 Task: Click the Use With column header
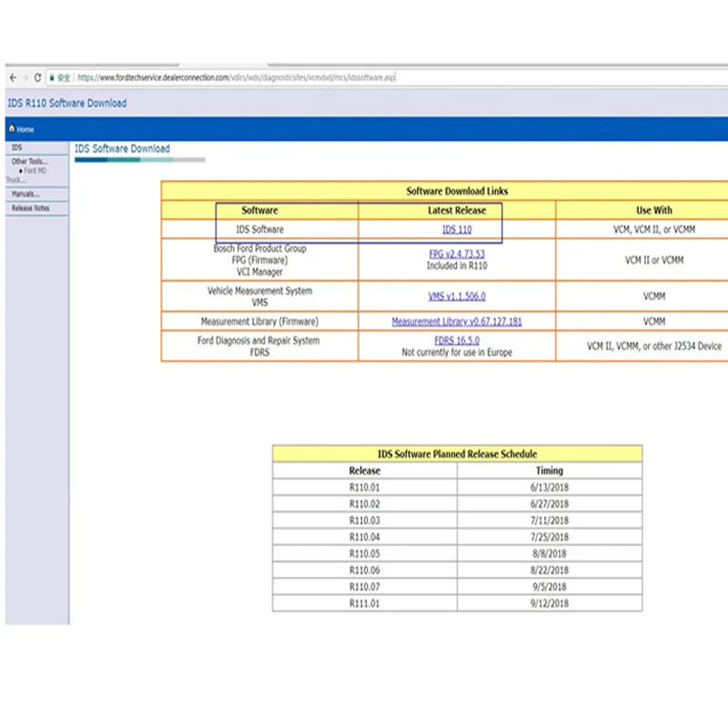(x=654, y=210)
